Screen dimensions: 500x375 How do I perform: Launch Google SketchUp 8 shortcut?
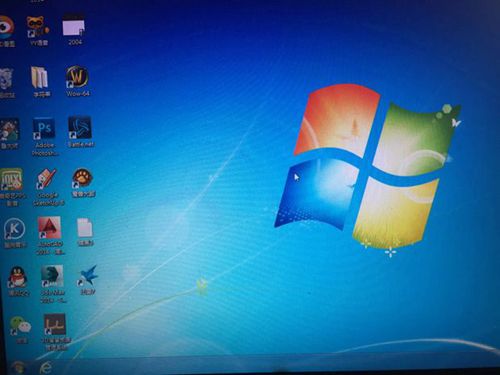click(x=47, y=179)
